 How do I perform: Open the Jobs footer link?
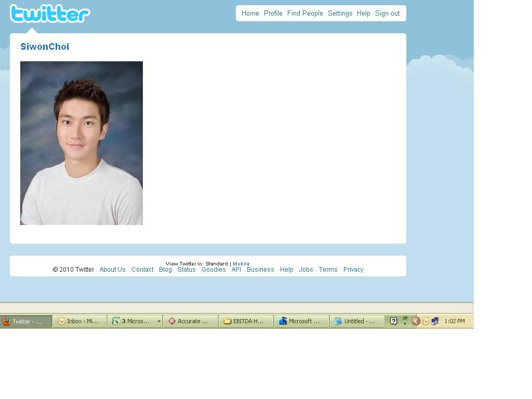(306, 270)
